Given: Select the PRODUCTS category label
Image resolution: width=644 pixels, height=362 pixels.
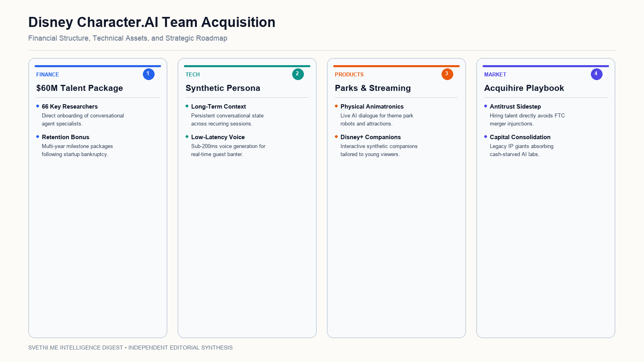Looking at the screenshot, I should [349, 74].
